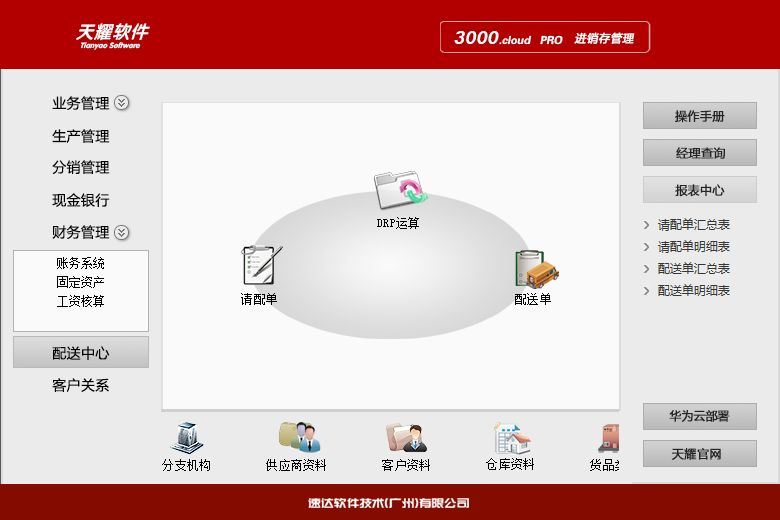
Task: Click the 供应商资料 label text
Action: pos(296,465)
